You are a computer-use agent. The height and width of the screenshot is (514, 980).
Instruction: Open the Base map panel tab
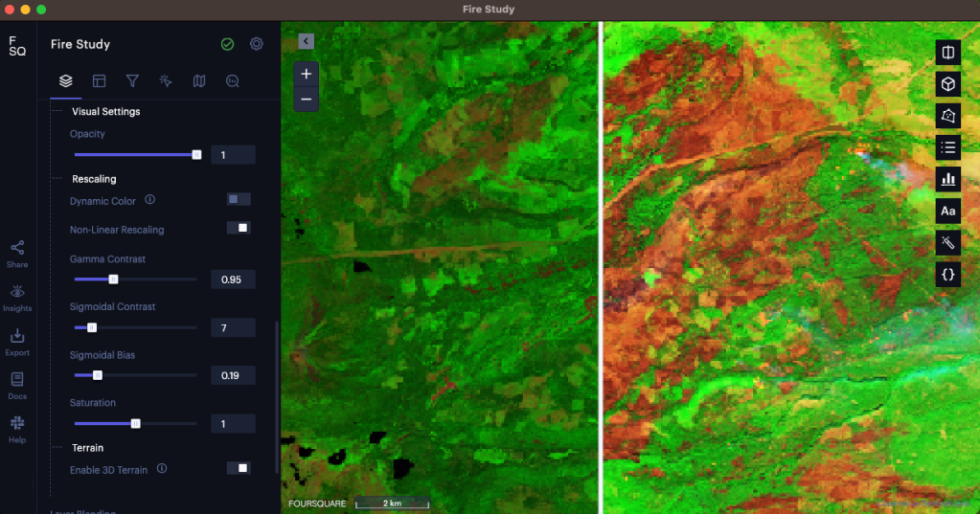pos(198,81)
